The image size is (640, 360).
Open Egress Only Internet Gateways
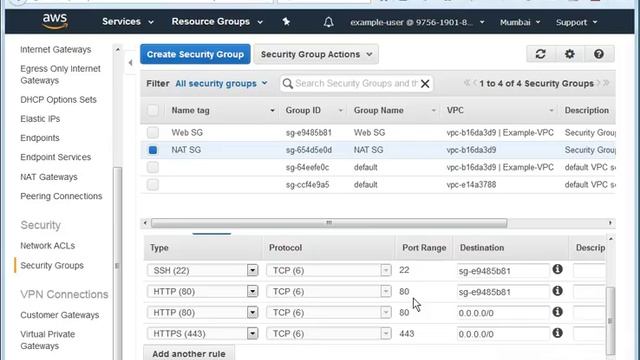[60, 74]
